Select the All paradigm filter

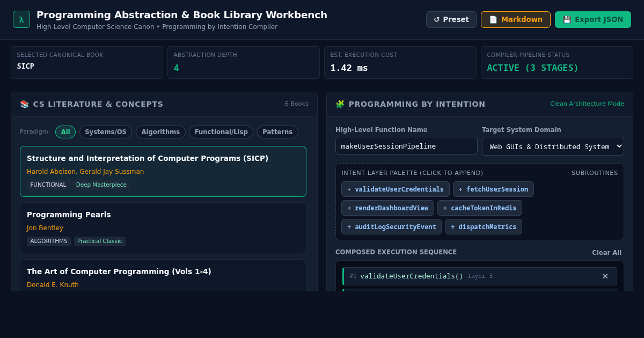click(x=65, y=132)
